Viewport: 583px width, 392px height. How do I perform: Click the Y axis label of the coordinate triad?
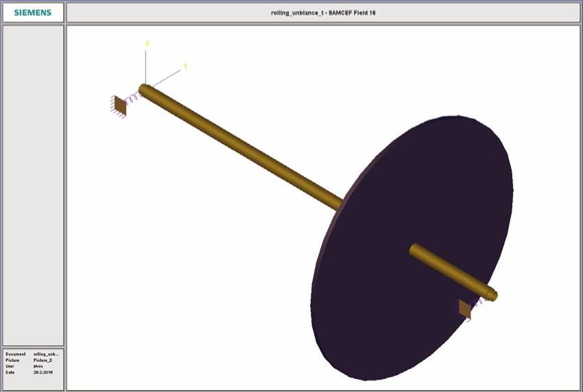click(x=185, y=66)
